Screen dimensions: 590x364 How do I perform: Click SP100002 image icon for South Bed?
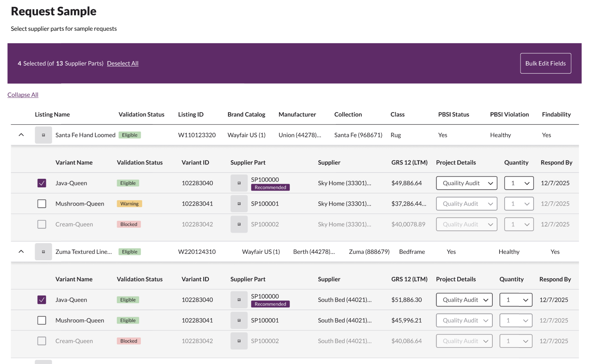point(239,341)
